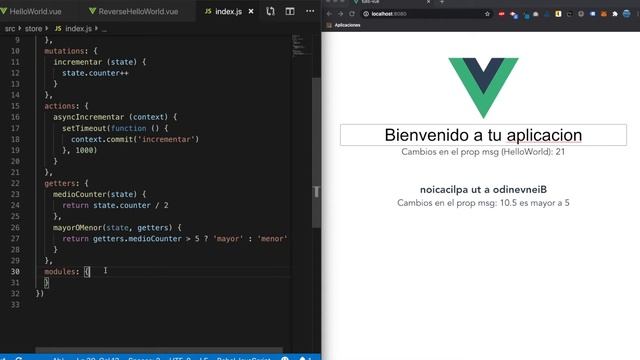Click the cursor position indicator in status bar
This screenshot has height=360, width=640.
pyautogui.click(x=98, y=358)
